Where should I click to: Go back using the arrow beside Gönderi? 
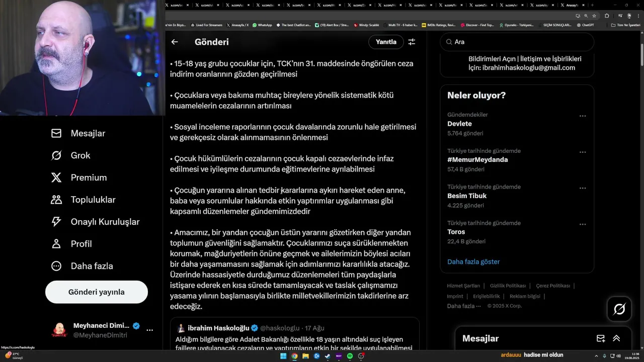pyautogui.click(x=175, y=42)
